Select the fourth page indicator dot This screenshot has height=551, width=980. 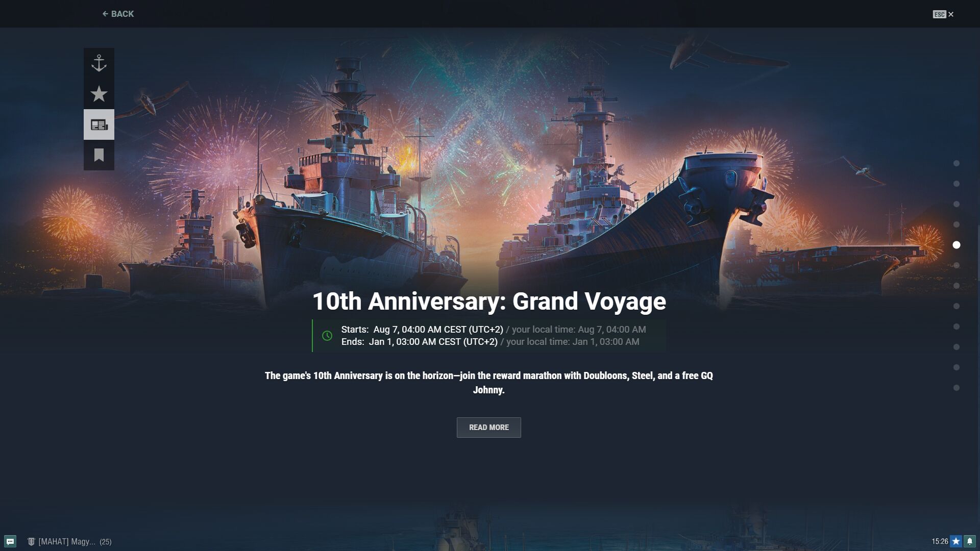pos(957,224)
